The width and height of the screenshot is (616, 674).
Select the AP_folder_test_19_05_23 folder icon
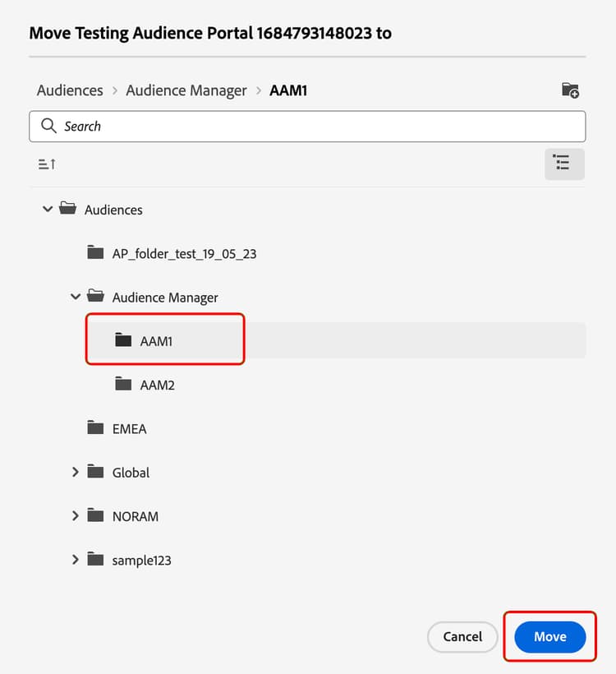[95, 252]
